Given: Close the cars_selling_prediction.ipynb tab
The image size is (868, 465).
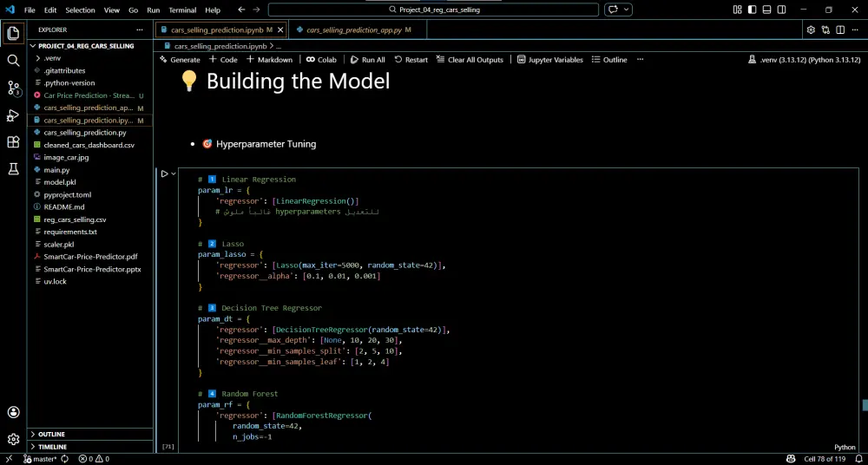Looking at the screenshot, I should 280,29.
